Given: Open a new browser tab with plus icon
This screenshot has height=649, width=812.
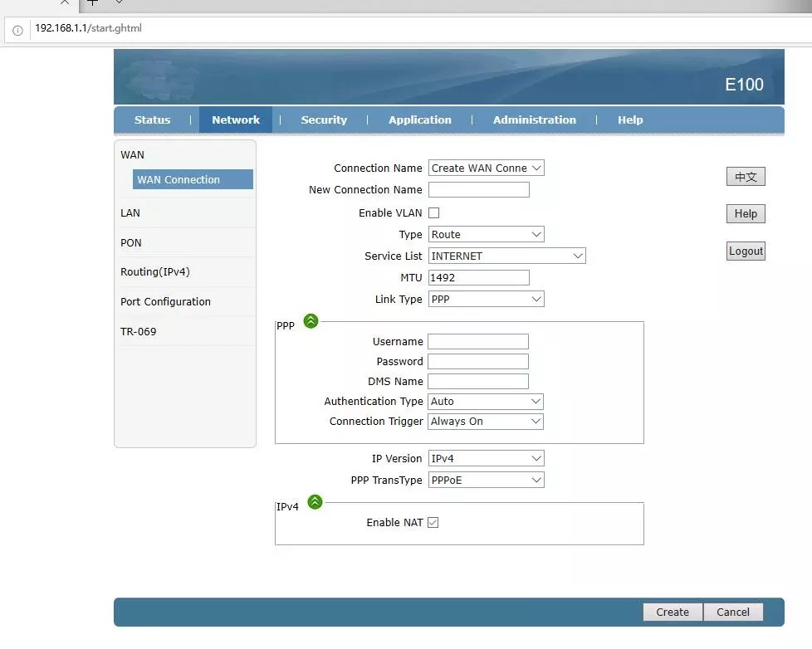Looking at the screenshot, I should click(x=92, y=2).
